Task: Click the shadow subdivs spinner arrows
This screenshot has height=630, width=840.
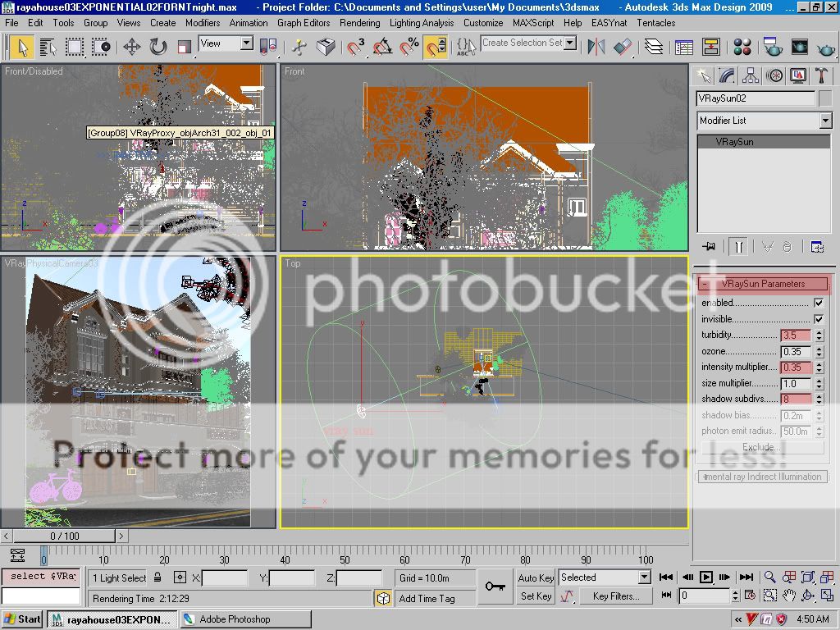Action: click(x=819, y=399)
